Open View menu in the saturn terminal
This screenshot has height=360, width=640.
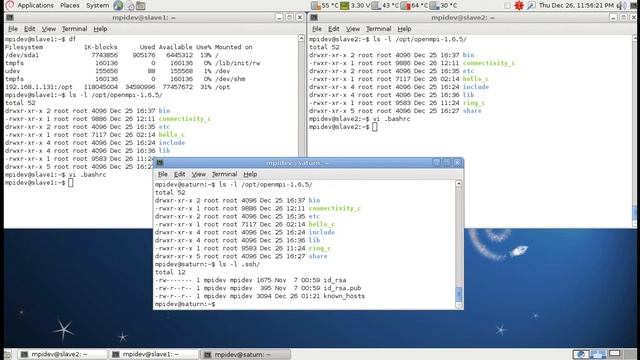coord(198,174)
